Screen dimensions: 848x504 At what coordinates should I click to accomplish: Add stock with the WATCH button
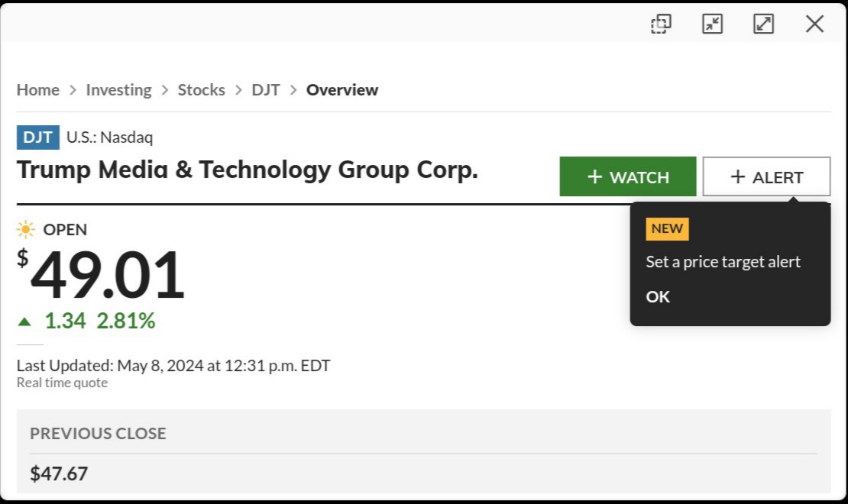(628, 176)
